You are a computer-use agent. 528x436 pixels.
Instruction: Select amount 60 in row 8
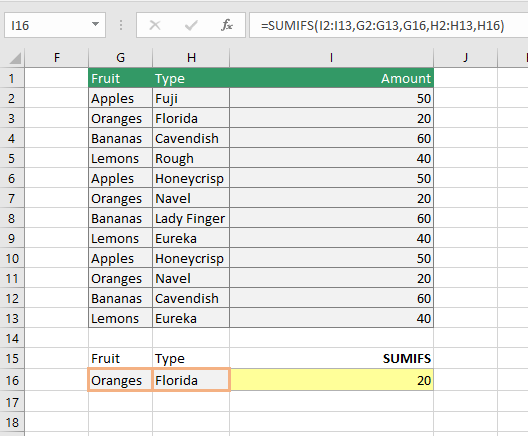point(331,219)
